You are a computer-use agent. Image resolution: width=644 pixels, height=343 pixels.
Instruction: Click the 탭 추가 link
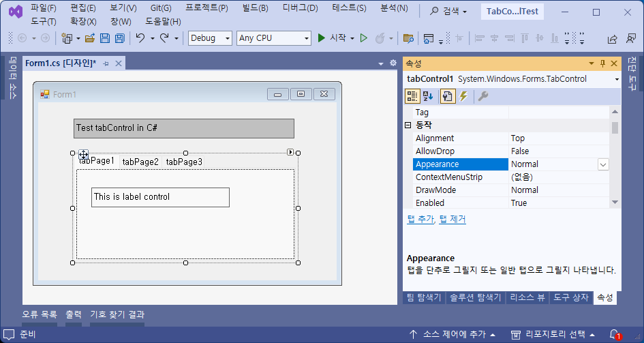(x=420, y=219)
